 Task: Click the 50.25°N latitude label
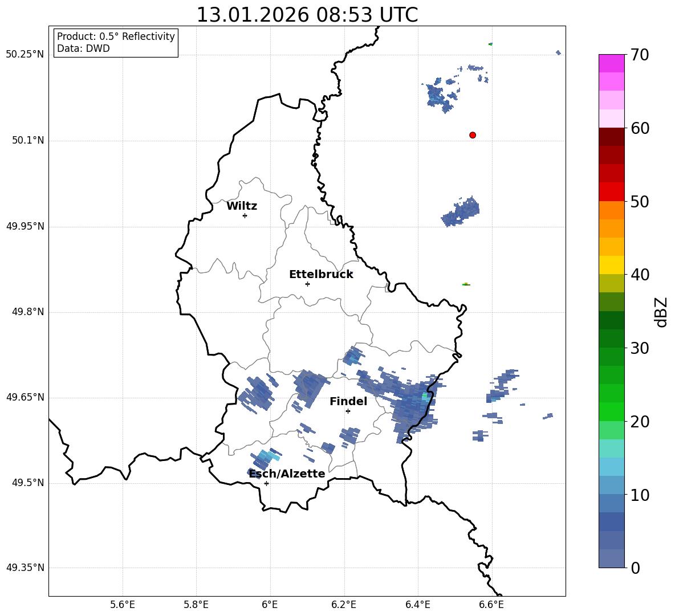[x=25, y=54]
